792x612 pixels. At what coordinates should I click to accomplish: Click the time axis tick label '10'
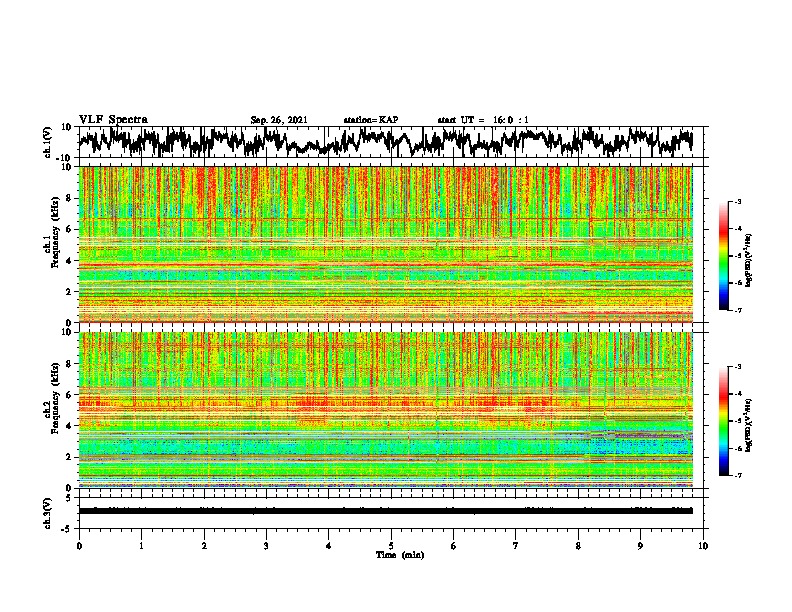(x=703, y=546)
